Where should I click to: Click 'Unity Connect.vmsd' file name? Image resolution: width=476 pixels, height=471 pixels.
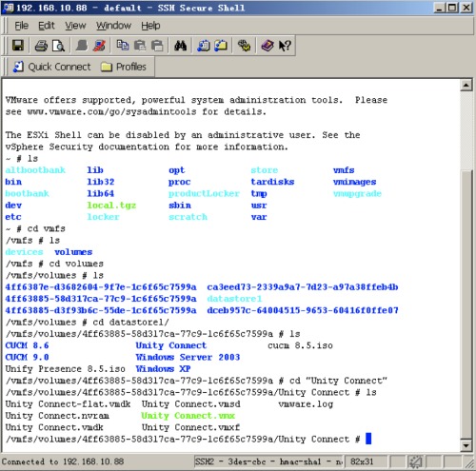tap(190, 404)
